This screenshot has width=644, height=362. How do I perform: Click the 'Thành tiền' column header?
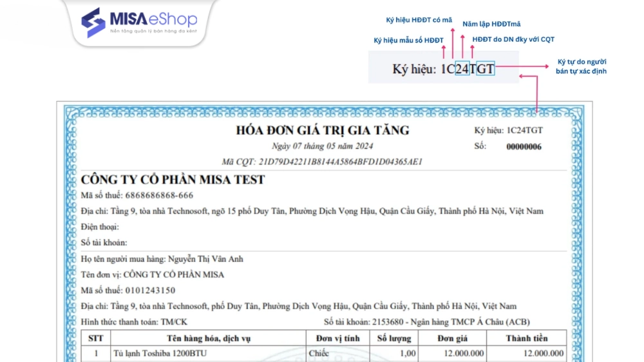[x=527, y=338]
